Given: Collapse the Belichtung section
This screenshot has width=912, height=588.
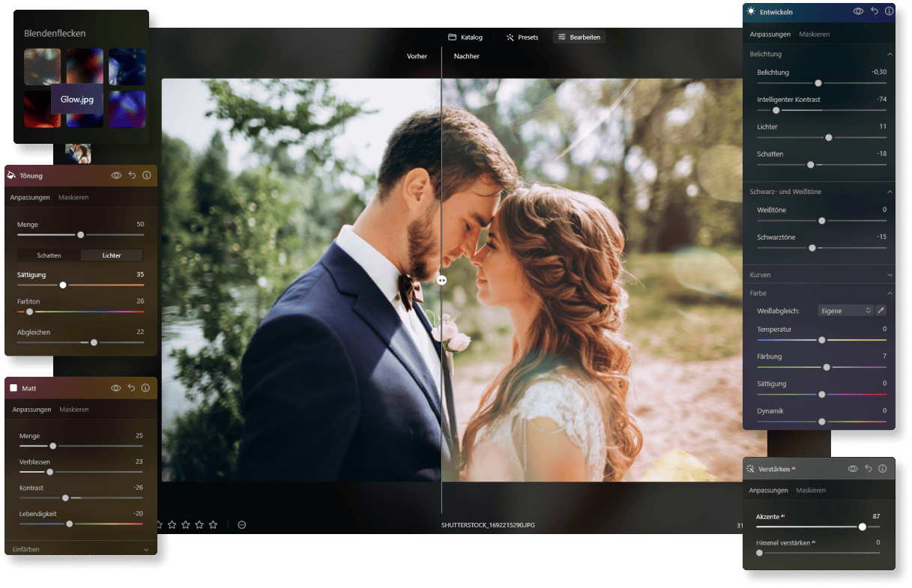Looking at the screenshot, I should pos(890,53).
